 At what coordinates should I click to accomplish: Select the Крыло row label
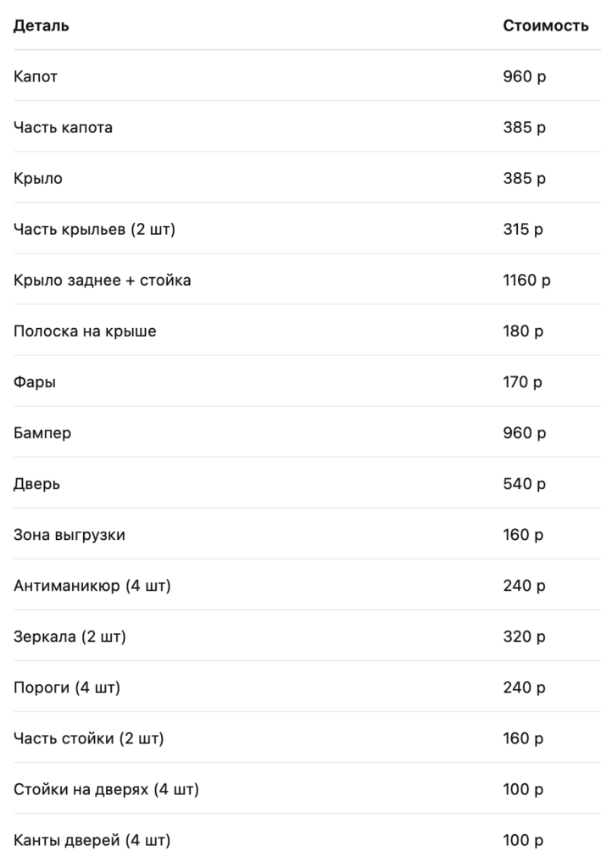(x=38, y=179)
